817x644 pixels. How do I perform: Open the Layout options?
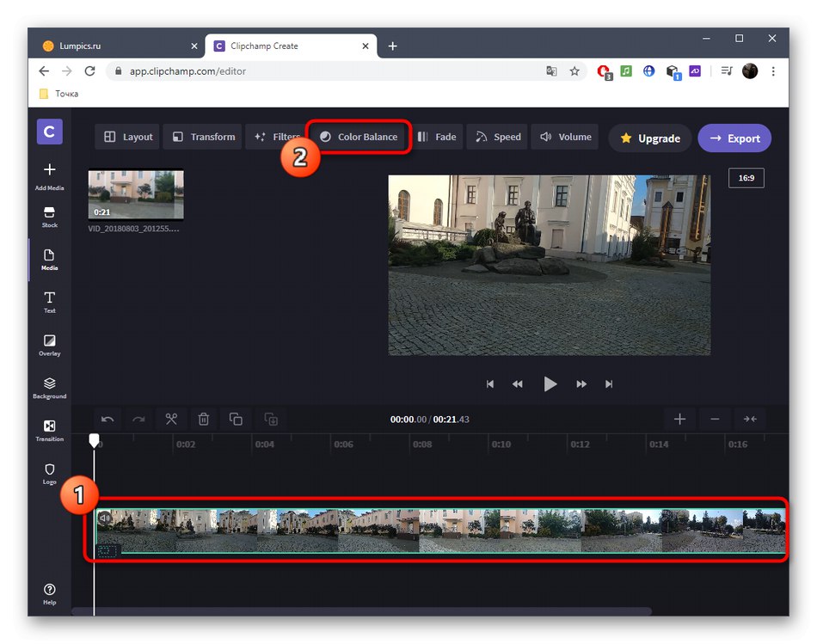coord(126,137)
